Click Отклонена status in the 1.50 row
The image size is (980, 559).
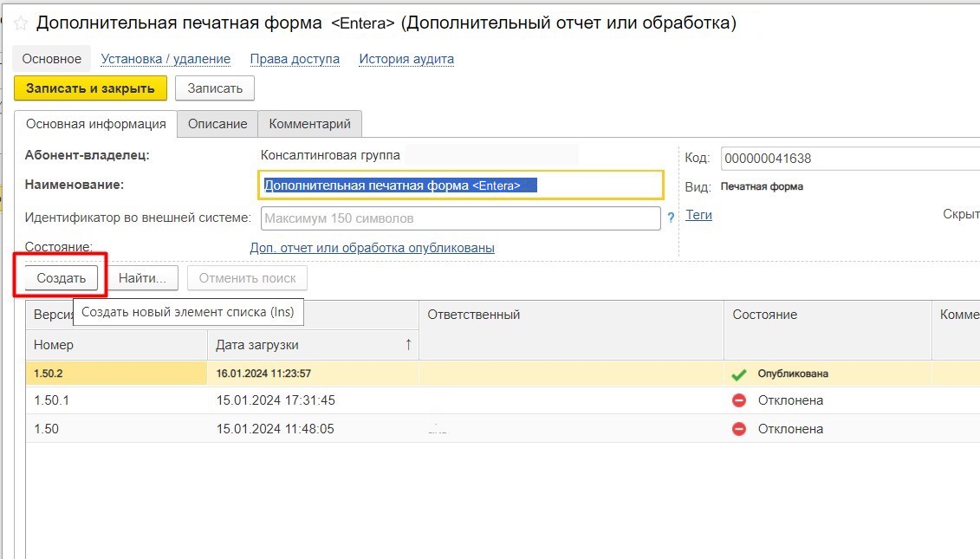click(x=790, y=429)
